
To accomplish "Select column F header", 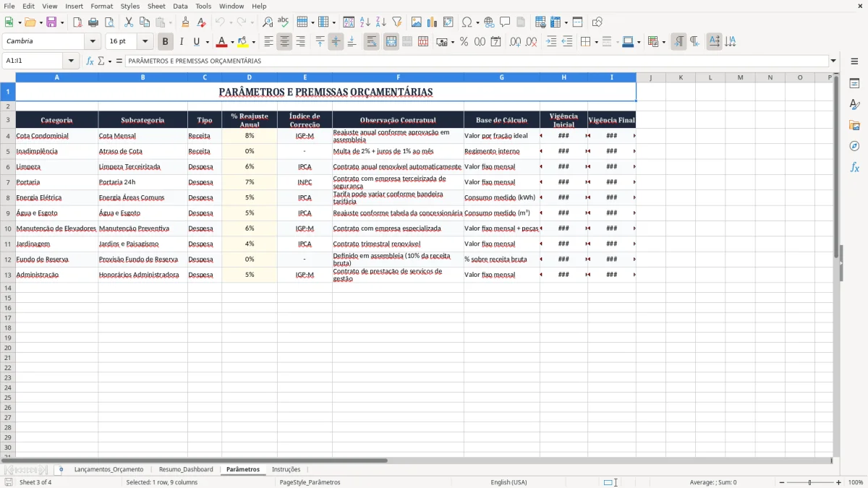I will coord(398,77).
